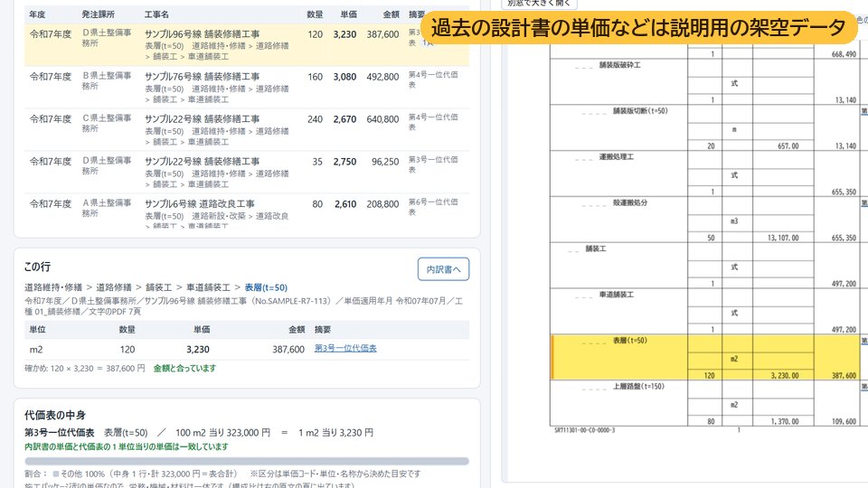Image resolution: width=868 pixels, height=488 pixels.
Task: Click amount 96,250 in the top table
Action: tap(385, 162)
